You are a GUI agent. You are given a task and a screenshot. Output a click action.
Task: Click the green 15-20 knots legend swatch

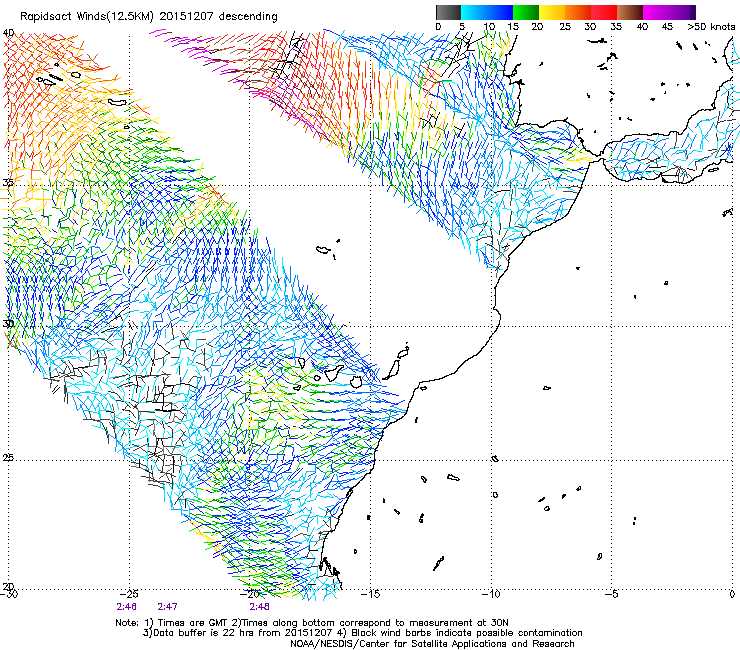pos(526,12)
